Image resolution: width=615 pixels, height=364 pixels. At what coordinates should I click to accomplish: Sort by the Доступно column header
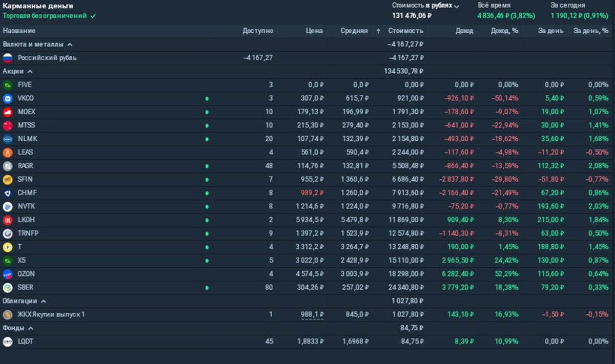point(258,31)
